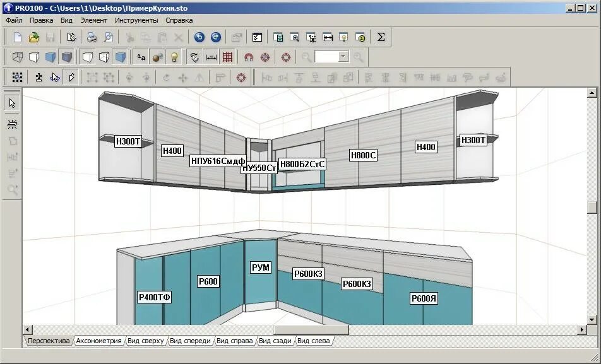This screenshot has height=364, width=601.
Task: Select the cabinet labeled Н800С
Action: [x=363, y=155]
